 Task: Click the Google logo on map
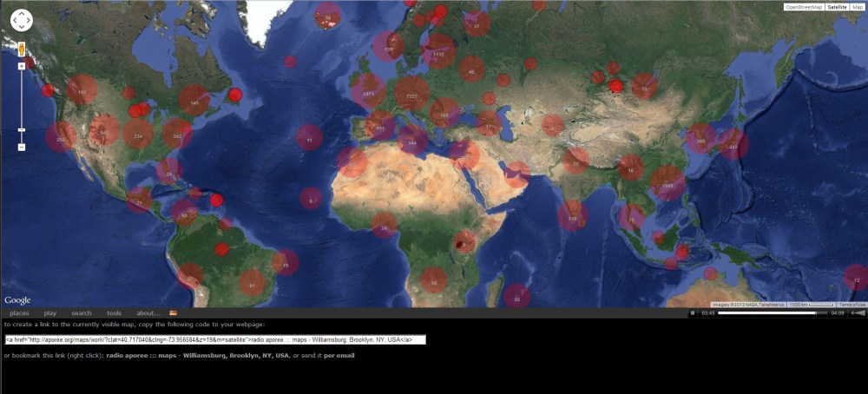point(17,300)
